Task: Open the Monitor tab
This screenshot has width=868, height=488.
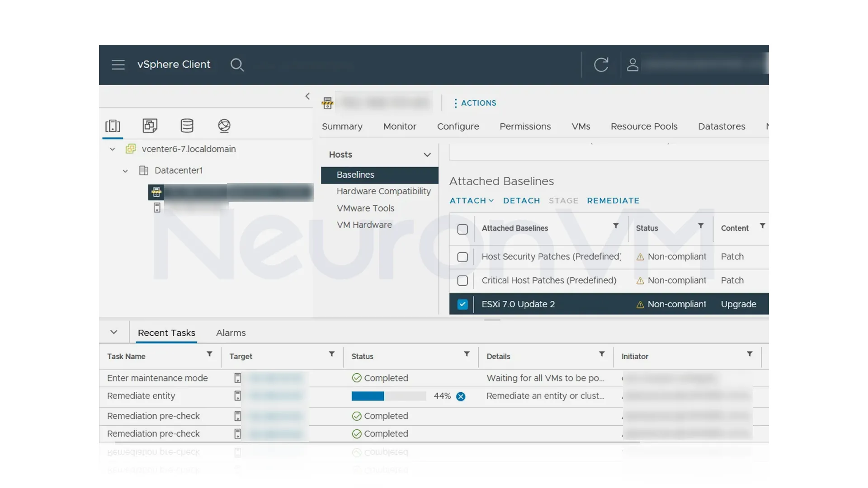Action: click(400, 127)
